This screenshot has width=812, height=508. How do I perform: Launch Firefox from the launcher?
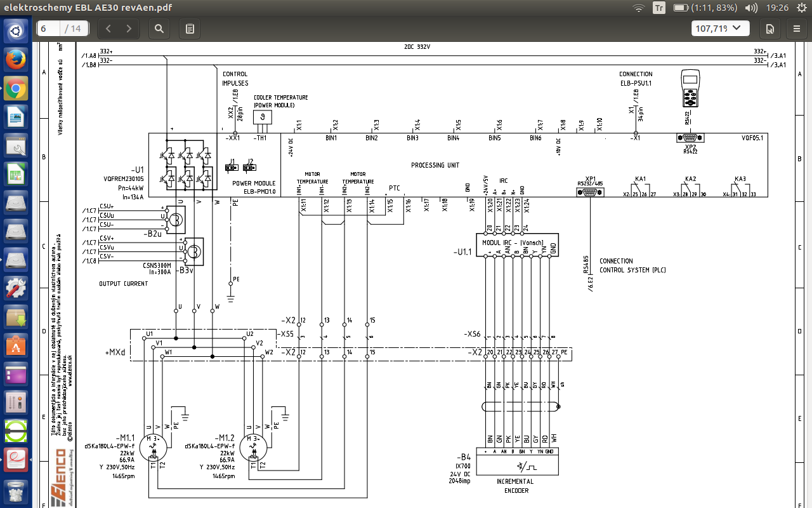coord(16,60)
